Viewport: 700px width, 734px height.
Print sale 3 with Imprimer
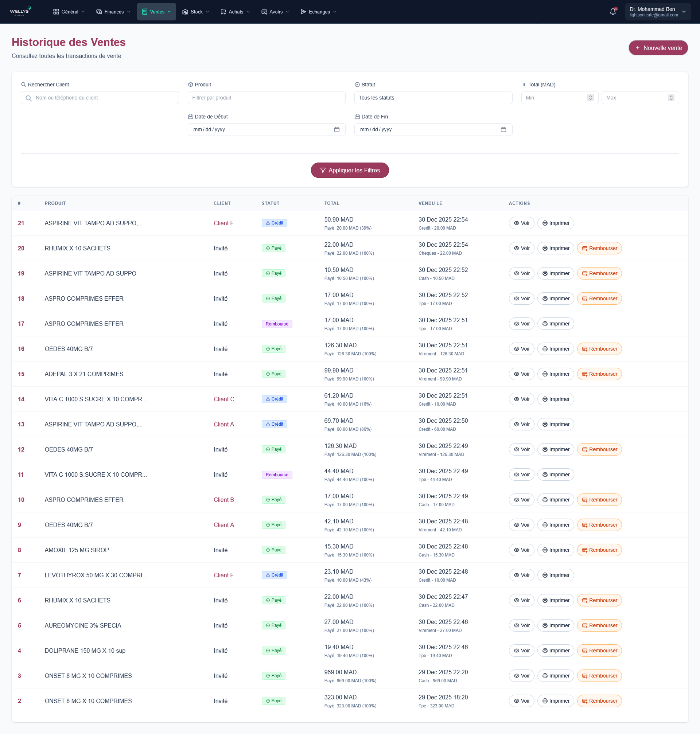(x=555, y=676)
